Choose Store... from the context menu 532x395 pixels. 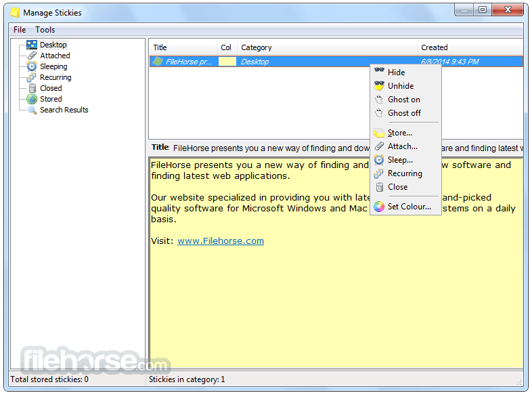400,133
